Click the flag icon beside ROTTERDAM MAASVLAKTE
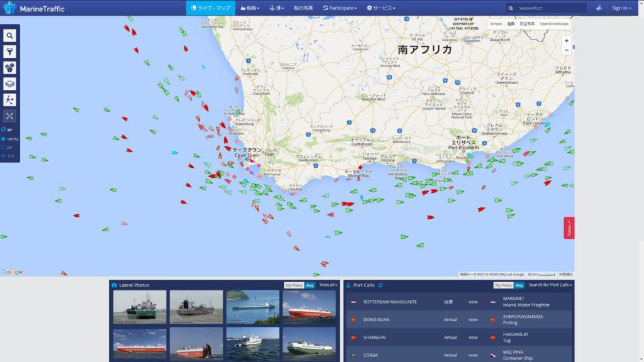Viewport: 644px width, 362px height. pos(353,302)
